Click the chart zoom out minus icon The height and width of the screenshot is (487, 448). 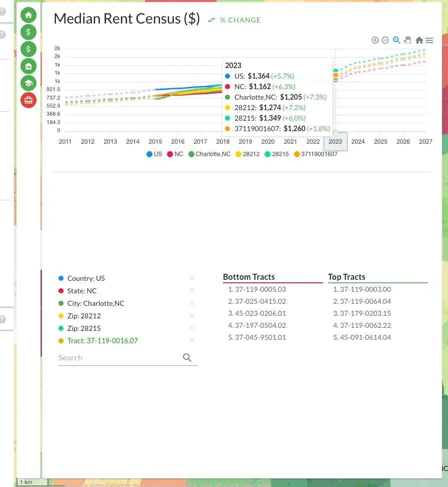(x=385, y=41)
